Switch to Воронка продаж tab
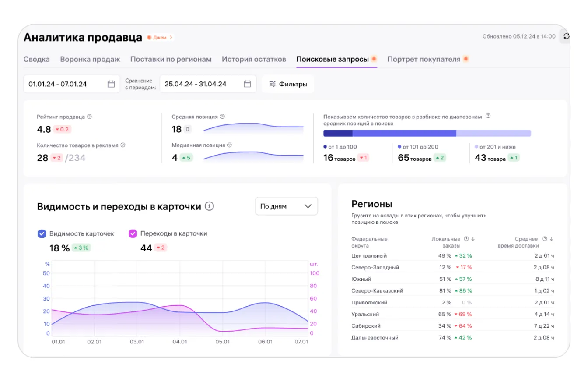 (x=90, y=59)
